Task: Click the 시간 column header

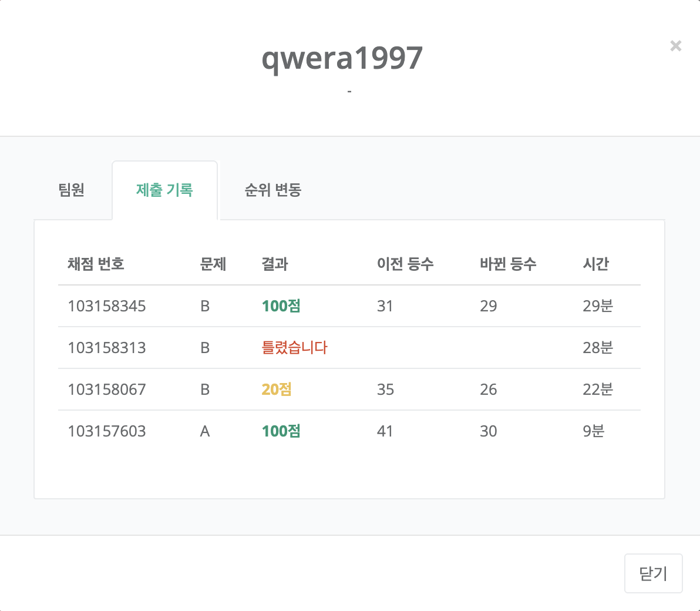Action: (x=595, y=264)
